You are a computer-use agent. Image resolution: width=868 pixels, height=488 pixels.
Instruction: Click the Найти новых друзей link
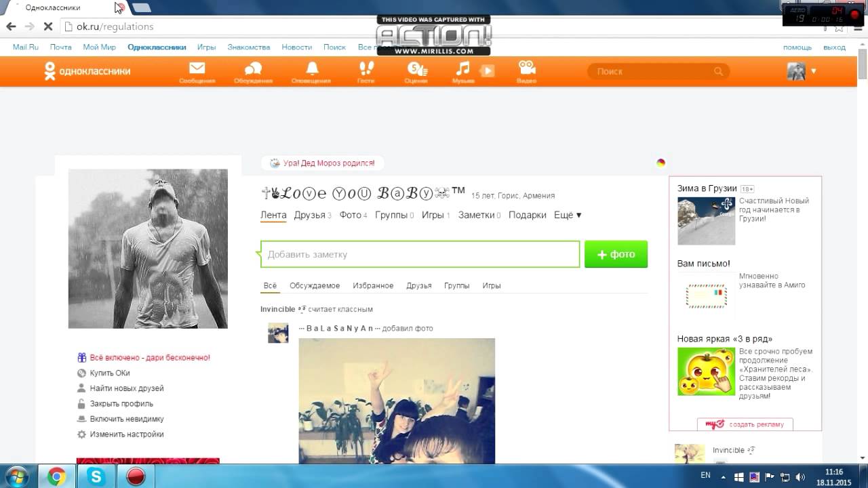click(x=127, y=388)
